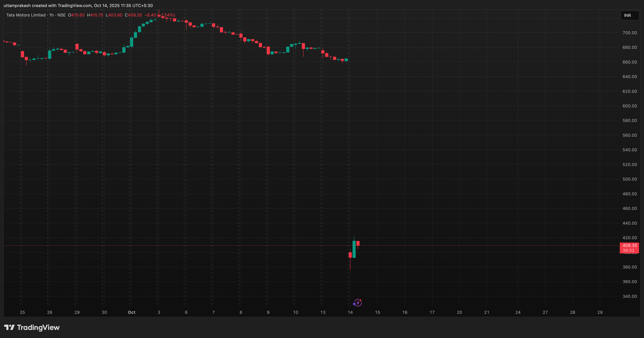Open the INR currency selector
Screen dimensions: 644x338
point(629,15)
